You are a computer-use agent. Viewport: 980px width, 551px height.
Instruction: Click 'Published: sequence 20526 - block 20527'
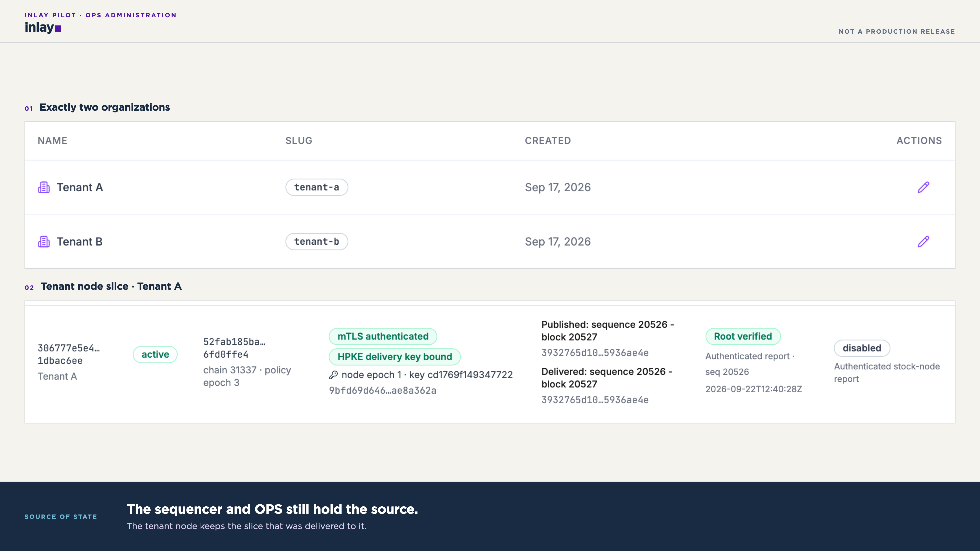point(608,331)
